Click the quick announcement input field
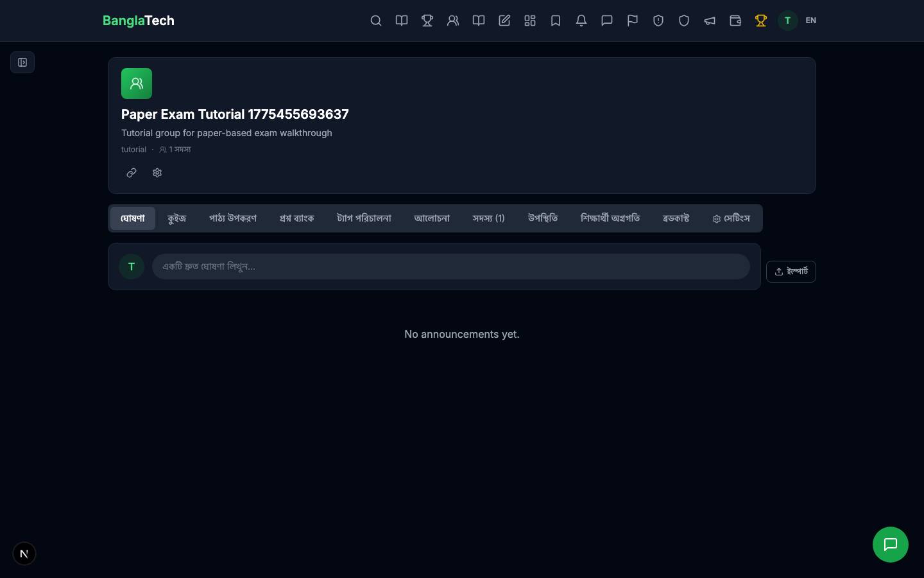This screenshot has width=924, height=578. (451, 267)
